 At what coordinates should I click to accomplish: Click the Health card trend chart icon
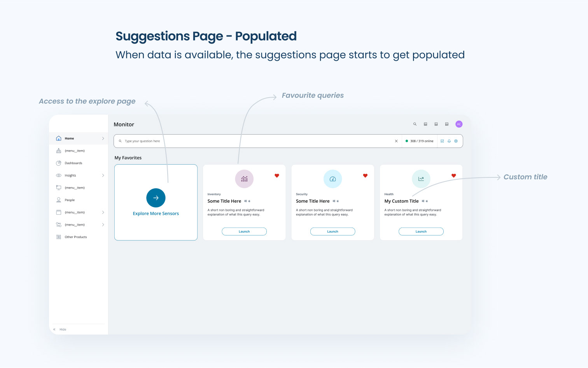point(421,179)
